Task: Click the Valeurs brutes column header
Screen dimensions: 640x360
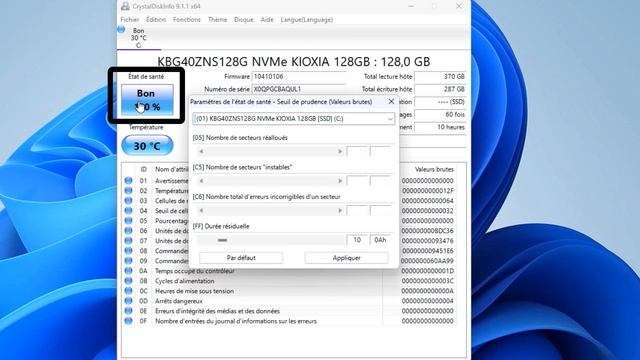Action: (x=434, y=169)
